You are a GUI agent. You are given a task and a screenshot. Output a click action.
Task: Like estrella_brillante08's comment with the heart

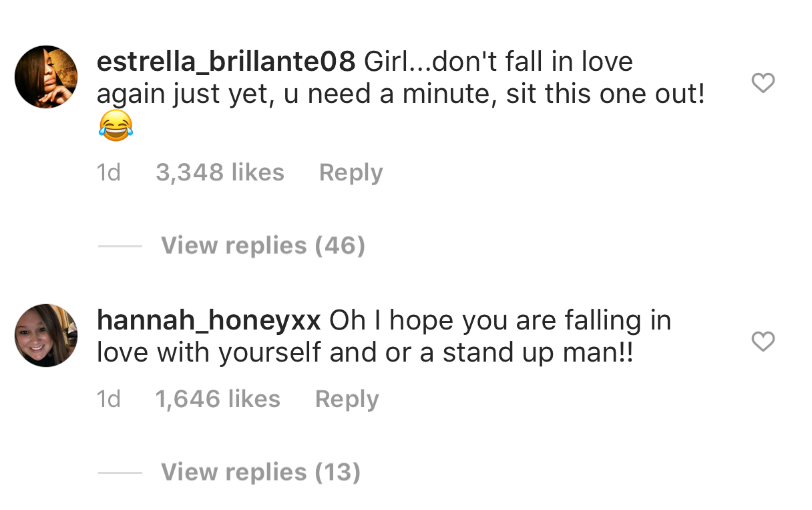point(763,83)
